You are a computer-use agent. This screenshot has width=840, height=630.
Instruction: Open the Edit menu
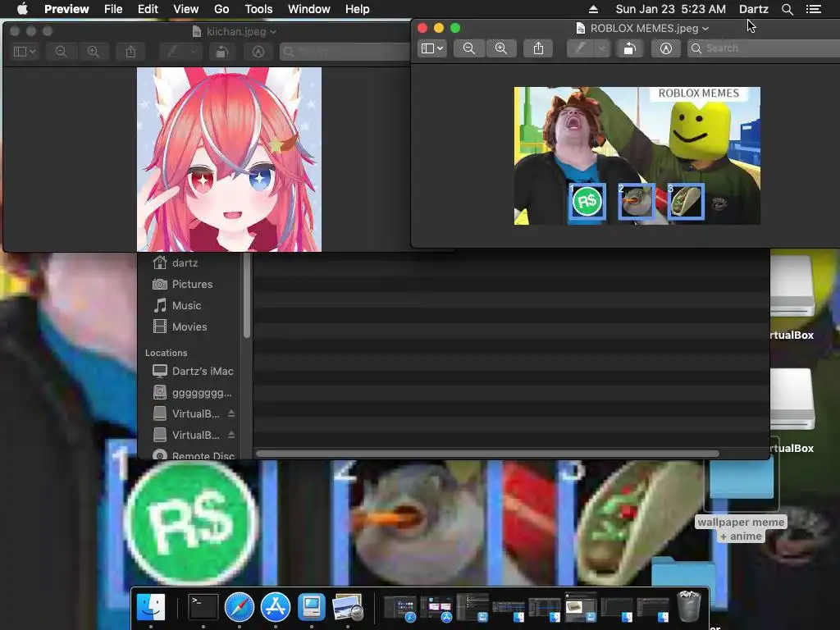click(148, 9)
